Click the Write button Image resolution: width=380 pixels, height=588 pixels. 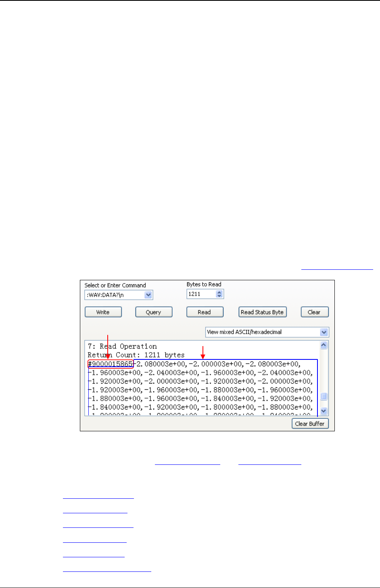coord(103,312)
